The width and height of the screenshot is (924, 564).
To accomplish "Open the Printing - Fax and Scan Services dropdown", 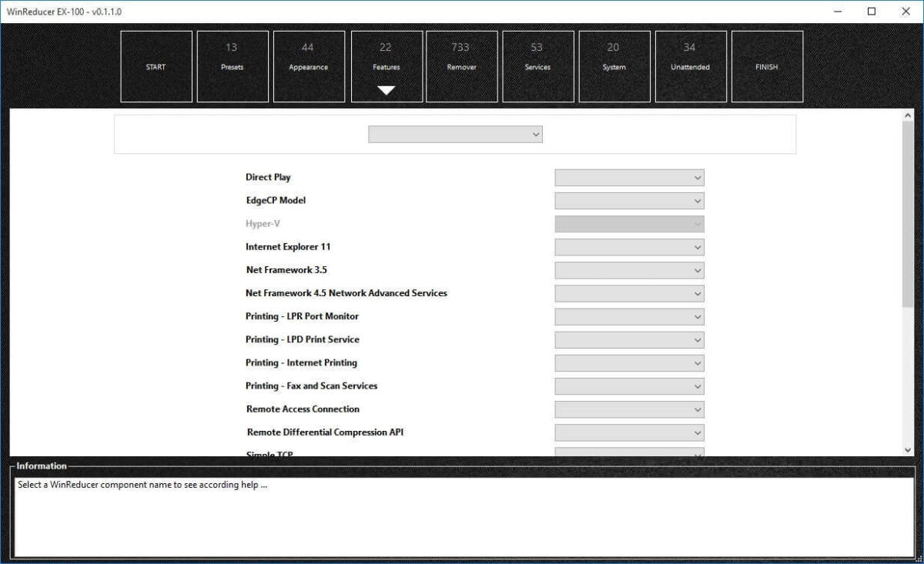I will [x=628, y=385].
